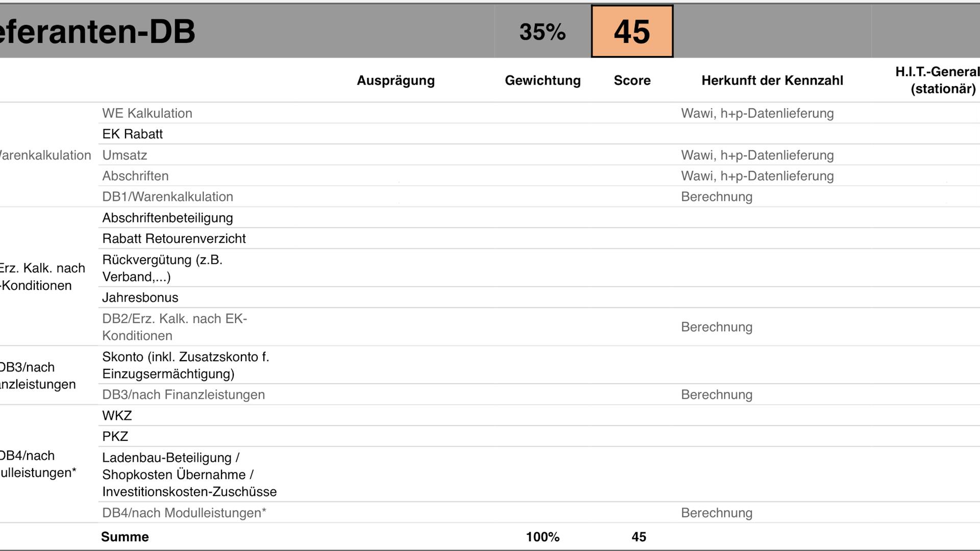
Task: Click the Abschriften row label
Action: (135, 176)
